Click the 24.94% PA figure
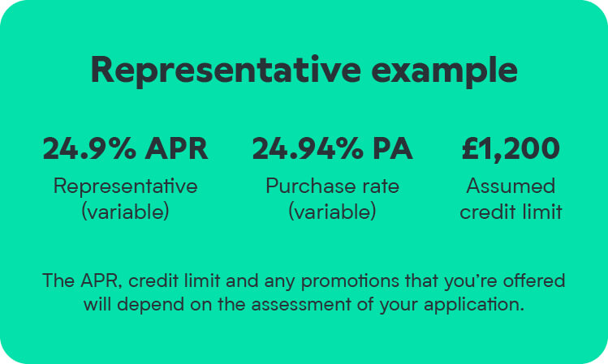 pos(332,149)
